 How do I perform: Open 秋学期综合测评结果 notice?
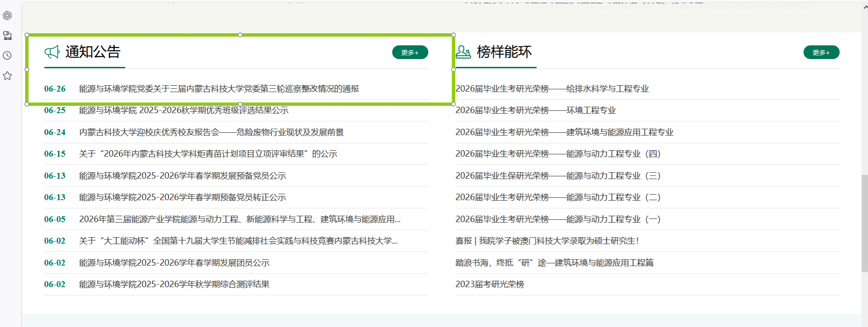[174, 284]
